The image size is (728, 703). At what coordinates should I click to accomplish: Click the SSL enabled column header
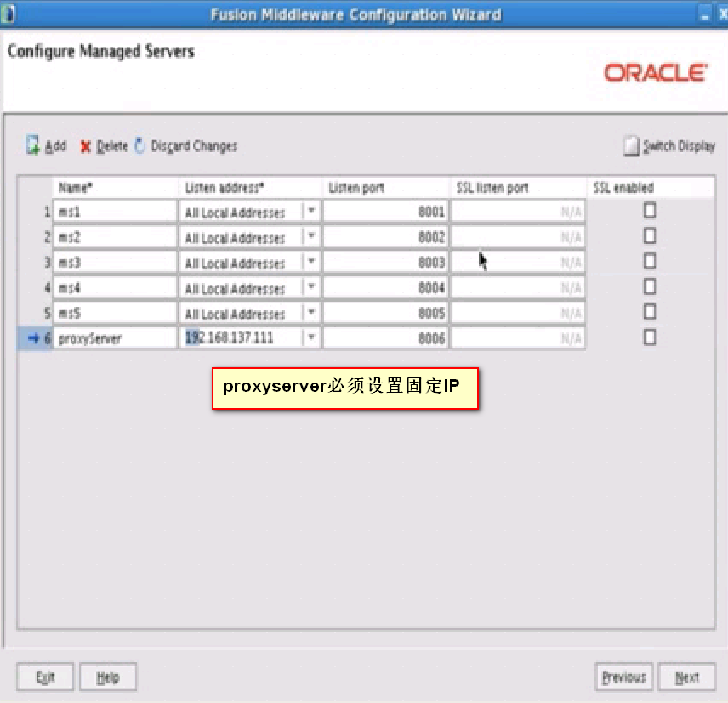(x=650, y=188)
